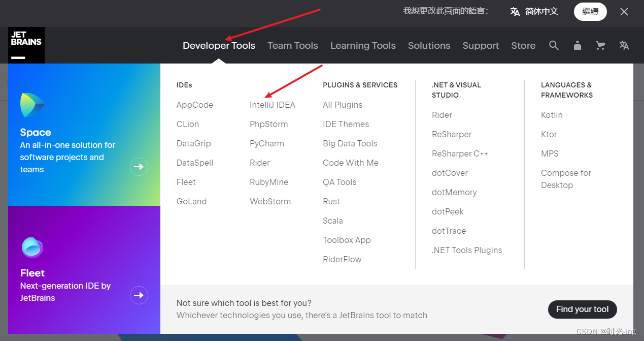Open the AppCode link
This screenshot has width=644, height=341.
pyautogui.click(x=195, y=105)
